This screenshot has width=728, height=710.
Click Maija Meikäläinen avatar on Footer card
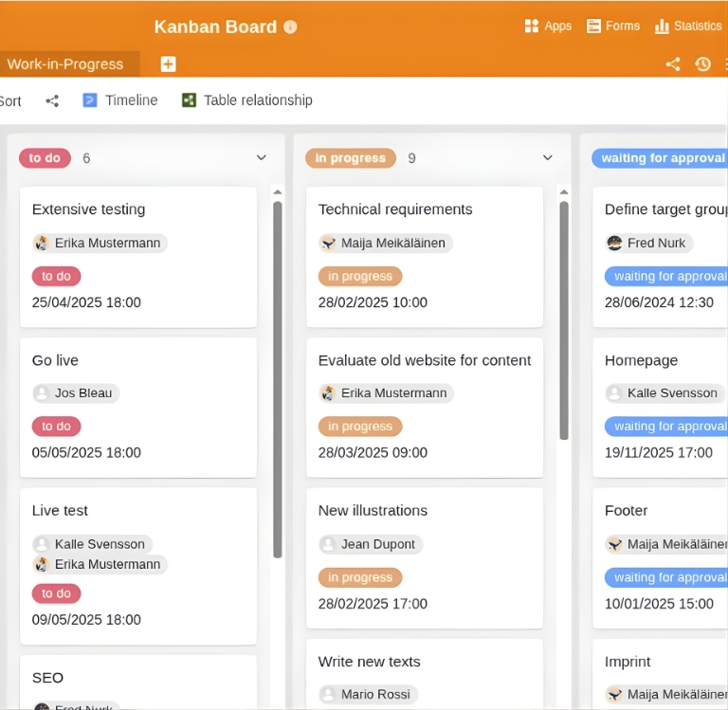coord(614,544)
